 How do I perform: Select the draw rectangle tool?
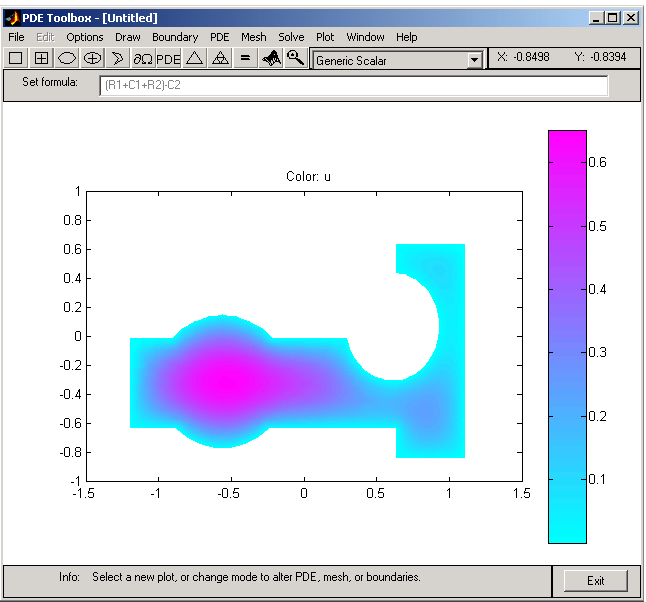pyautogui.click(x=16, y=58)
